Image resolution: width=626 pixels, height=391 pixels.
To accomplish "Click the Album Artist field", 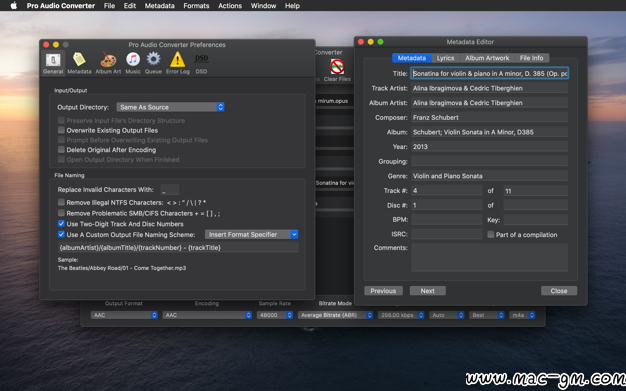I will click(x=489, y=103).
